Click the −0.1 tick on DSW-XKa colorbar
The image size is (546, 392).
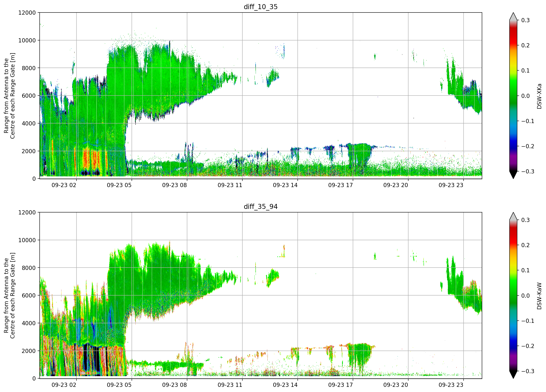coord(528,121)
